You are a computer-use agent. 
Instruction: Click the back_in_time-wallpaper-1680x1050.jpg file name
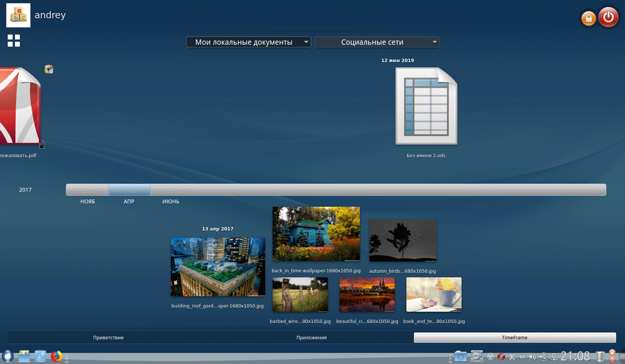(316, 271)
